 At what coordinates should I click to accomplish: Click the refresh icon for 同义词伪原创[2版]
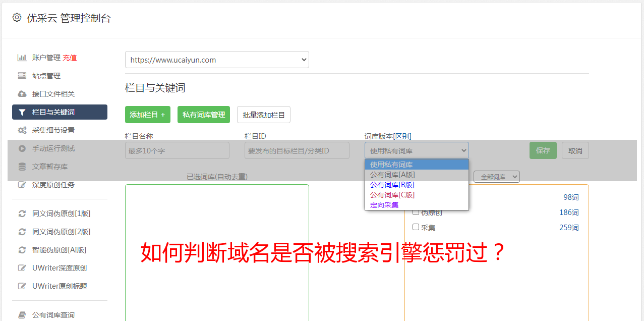tap(22, 232)
